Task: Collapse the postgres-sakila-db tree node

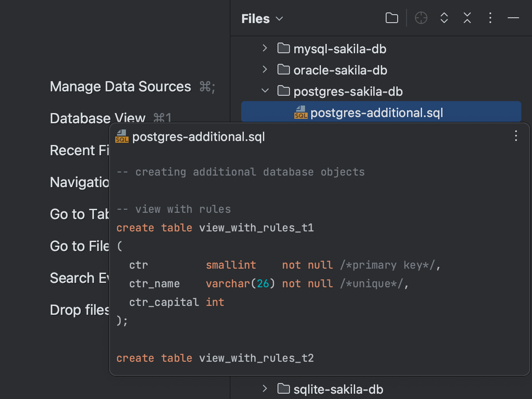Action: click(x=264, y=90)
